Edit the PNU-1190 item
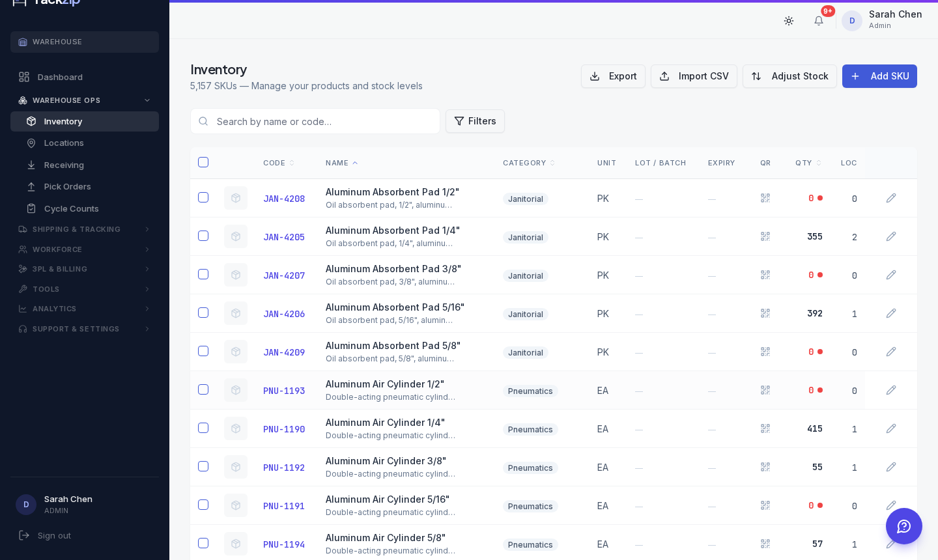 (x=891, y=428)
